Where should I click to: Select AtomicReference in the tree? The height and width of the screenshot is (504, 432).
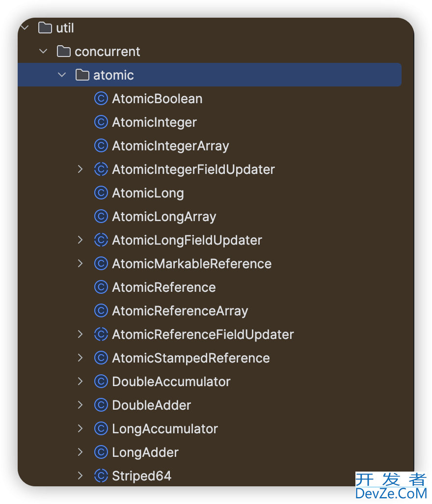[x=163, y=287]
